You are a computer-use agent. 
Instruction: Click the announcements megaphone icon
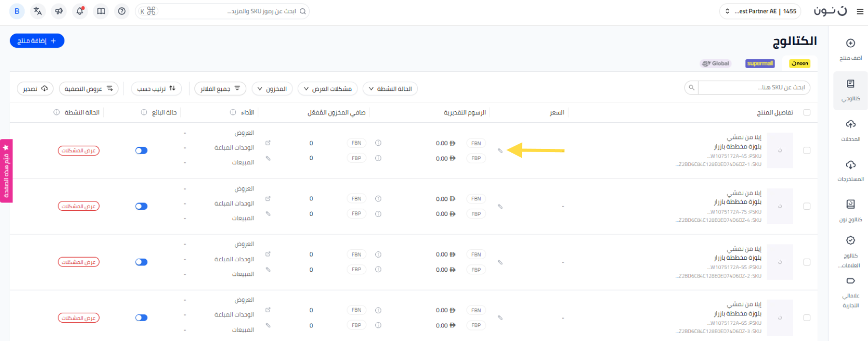[59, 11]
